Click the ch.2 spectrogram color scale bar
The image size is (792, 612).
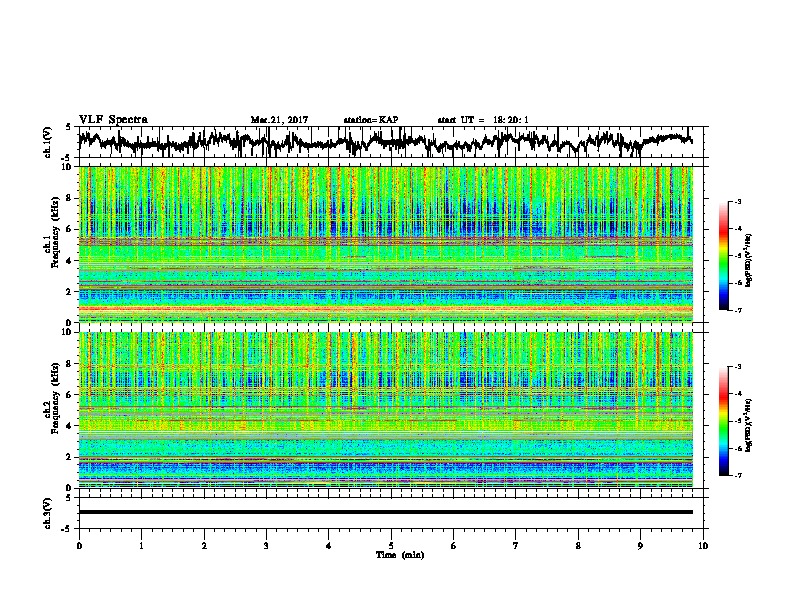723,421
